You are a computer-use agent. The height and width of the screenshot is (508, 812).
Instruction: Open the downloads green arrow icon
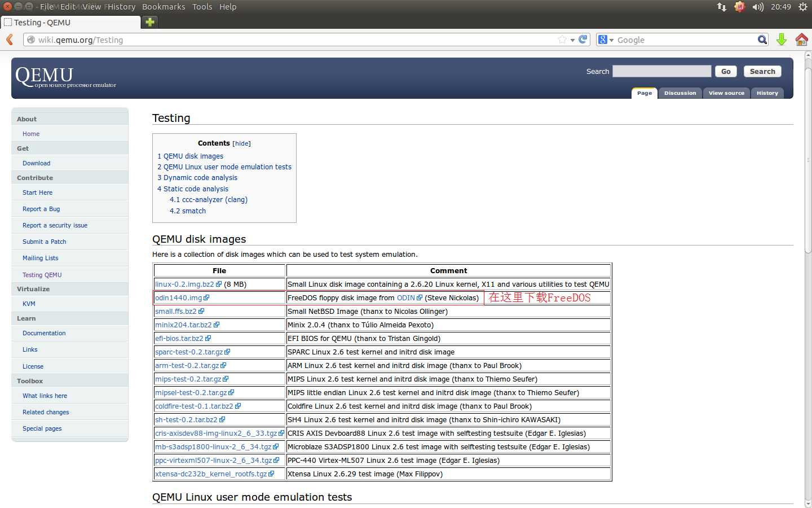pos(782,40)
